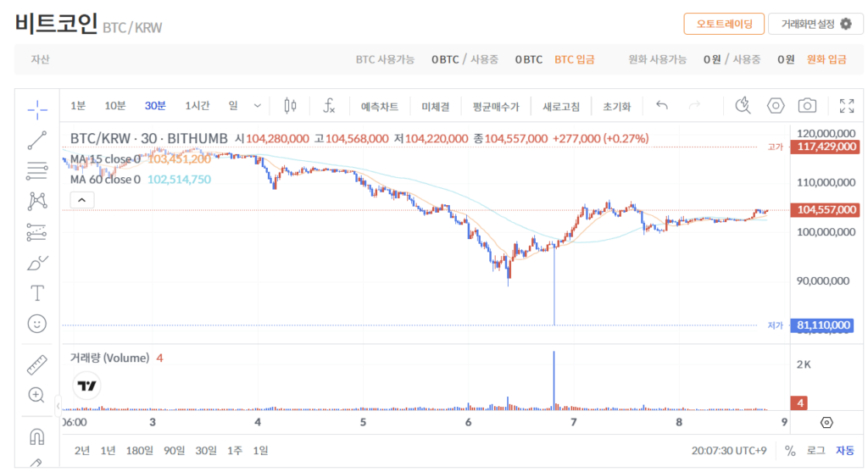Click the current price label 104,557,000
This screenshot has width=868, height=472.
[825, 209]
